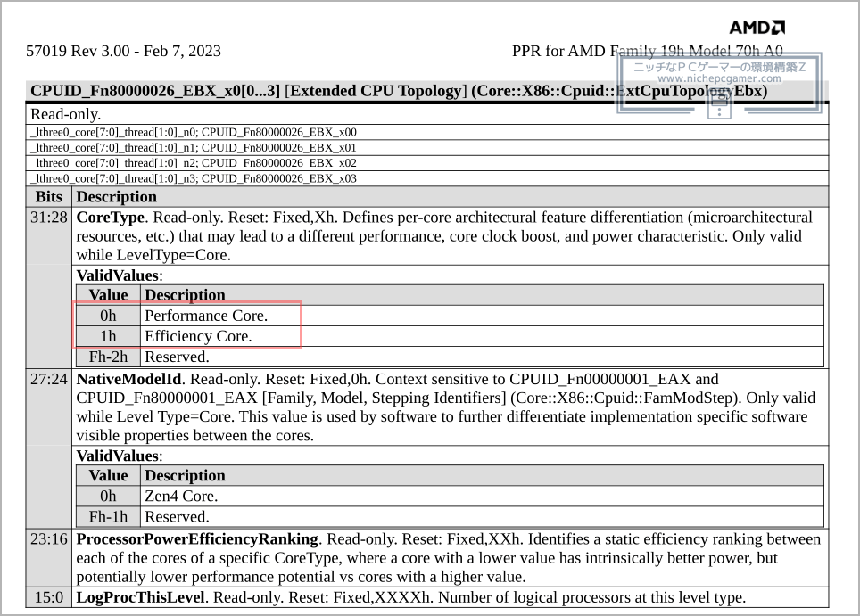This screenshot has width=860, height=616.
Task: Click the "23:16" bits cell
Action: point(49,539)
